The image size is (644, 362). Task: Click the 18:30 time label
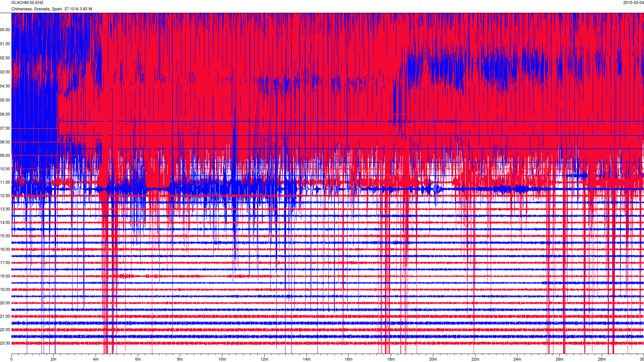tap(5, 276)
